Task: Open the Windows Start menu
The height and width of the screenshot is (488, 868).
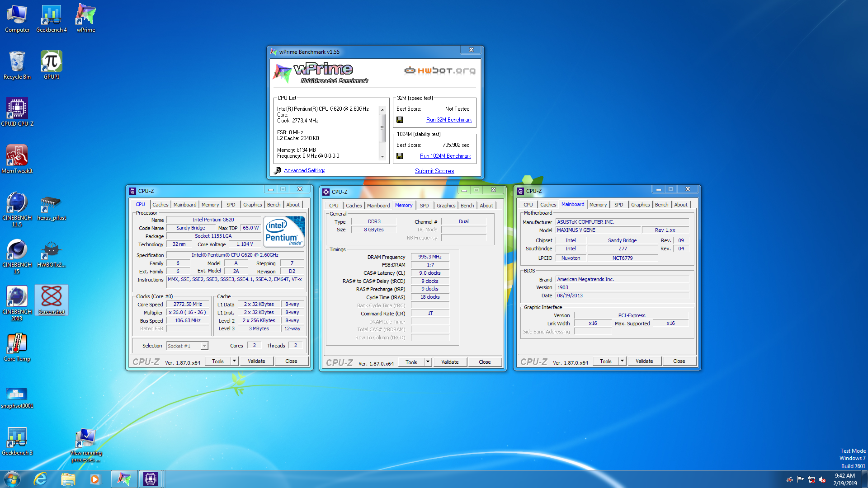Action: 12,479
